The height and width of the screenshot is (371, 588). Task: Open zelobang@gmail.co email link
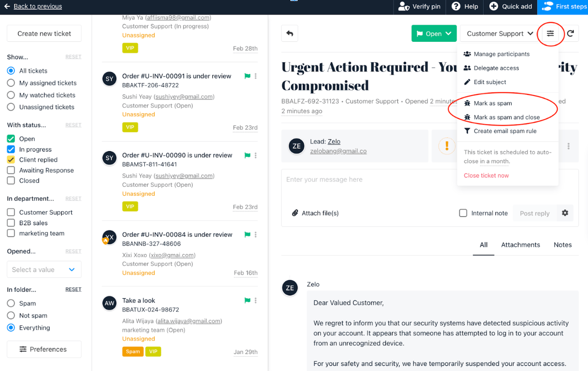click(338, 151)
